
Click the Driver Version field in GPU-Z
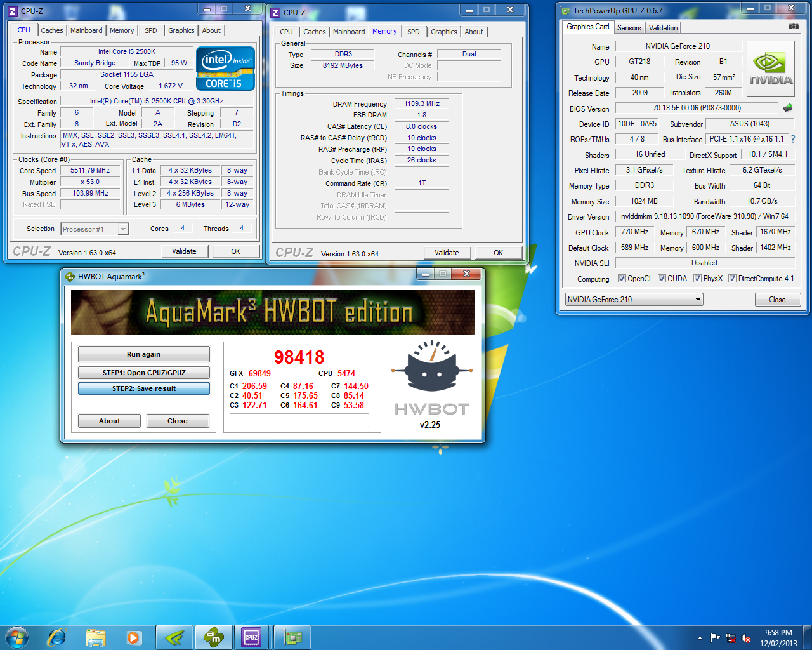705,216
